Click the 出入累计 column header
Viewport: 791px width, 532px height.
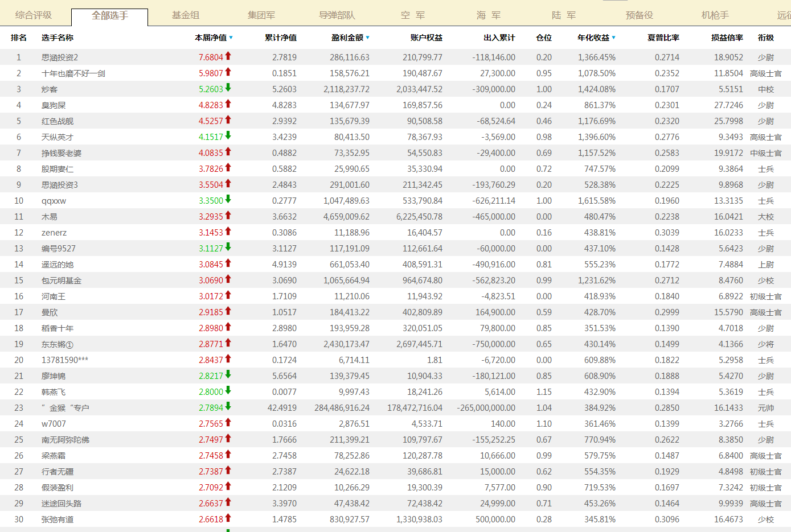tap(499, 38)
